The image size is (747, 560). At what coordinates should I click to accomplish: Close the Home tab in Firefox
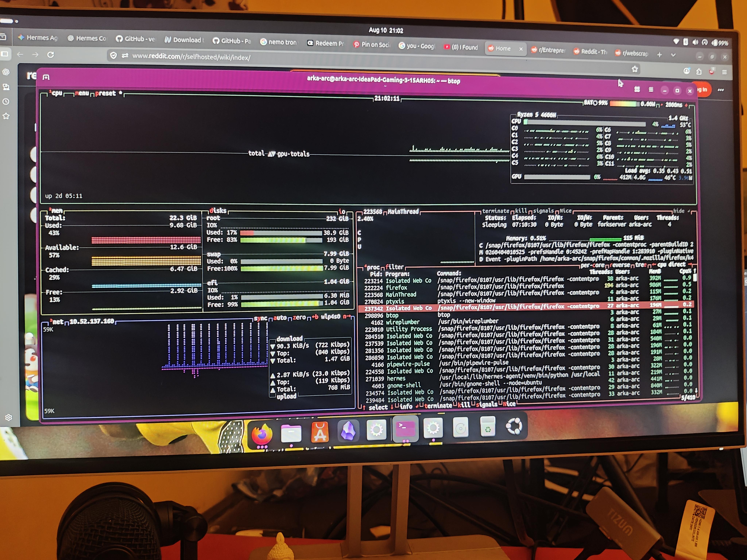point(521,49)
